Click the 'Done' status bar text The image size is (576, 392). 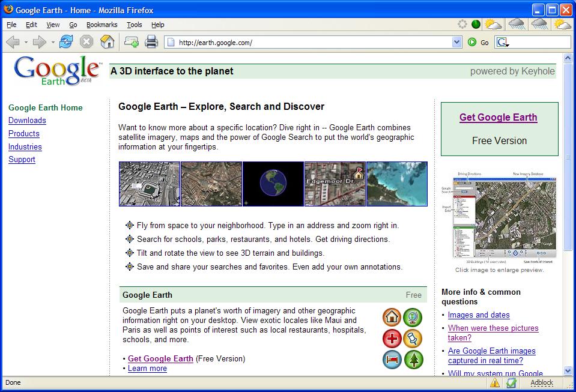pyautogui.click(x=13, y=382)
